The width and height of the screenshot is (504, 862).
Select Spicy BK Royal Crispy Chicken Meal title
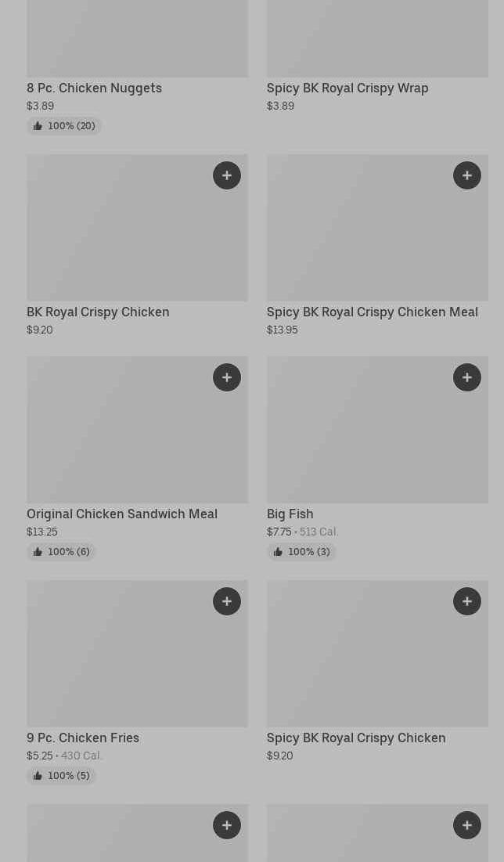coord(372,312)
